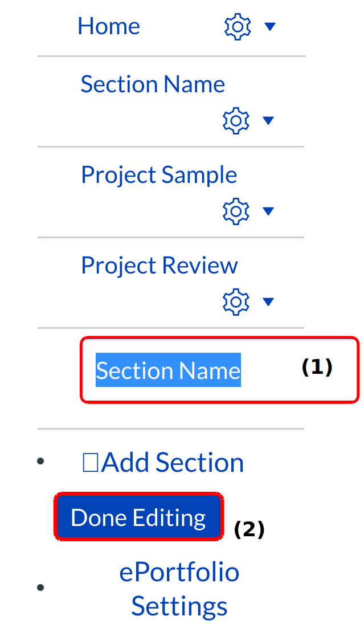Viewport: 364px width, 624px height.
Task: Select the Project Sample section
Action: pos(159,174)
